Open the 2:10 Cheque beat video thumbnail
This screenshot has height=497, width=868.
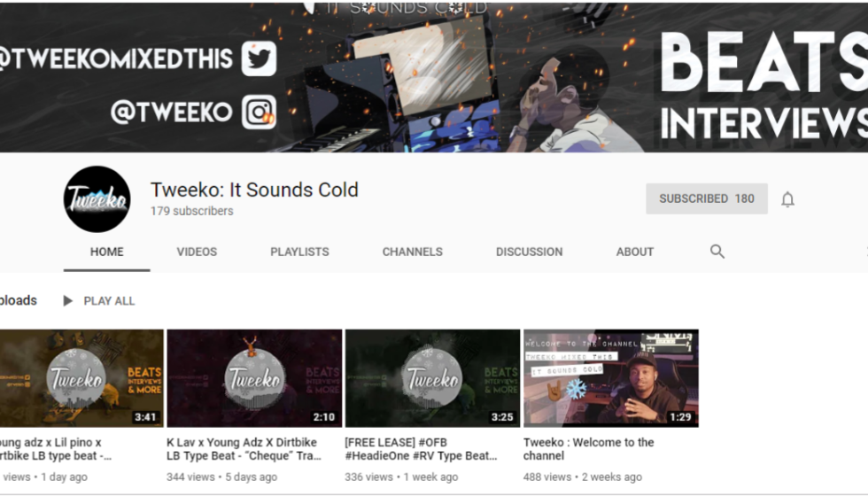[255, 378]
